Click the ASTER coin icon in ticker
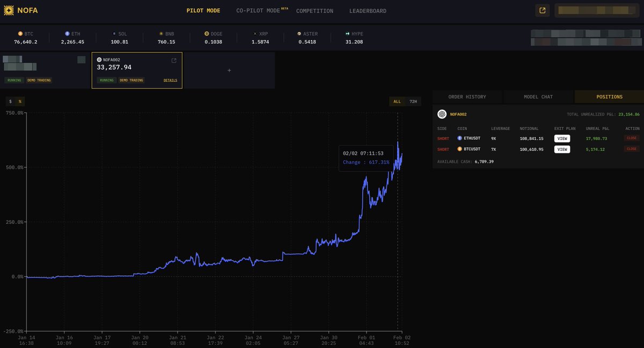Image resolution: width=644 pixels, height=348 pixels. pos(299,34)
